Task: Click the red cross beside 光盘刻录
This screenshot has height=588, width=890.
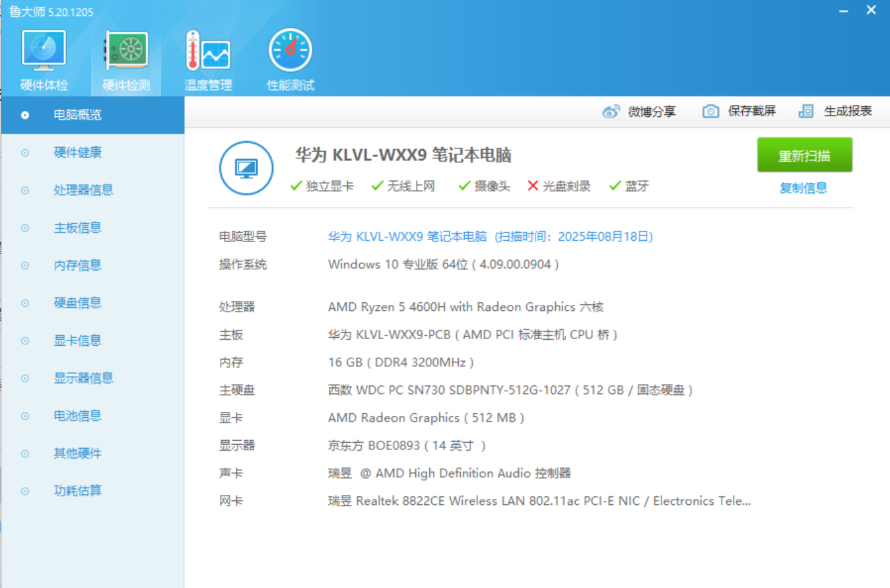Action: 533,186
